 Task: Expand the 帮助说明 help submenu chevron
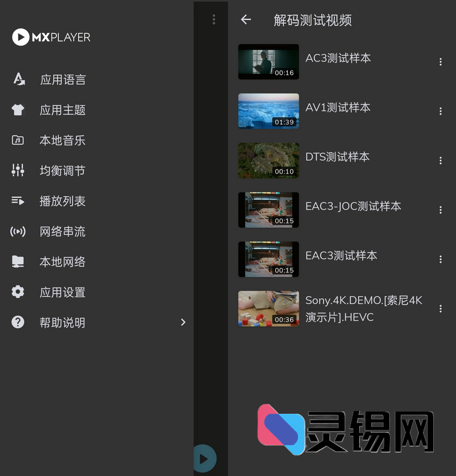183,322
